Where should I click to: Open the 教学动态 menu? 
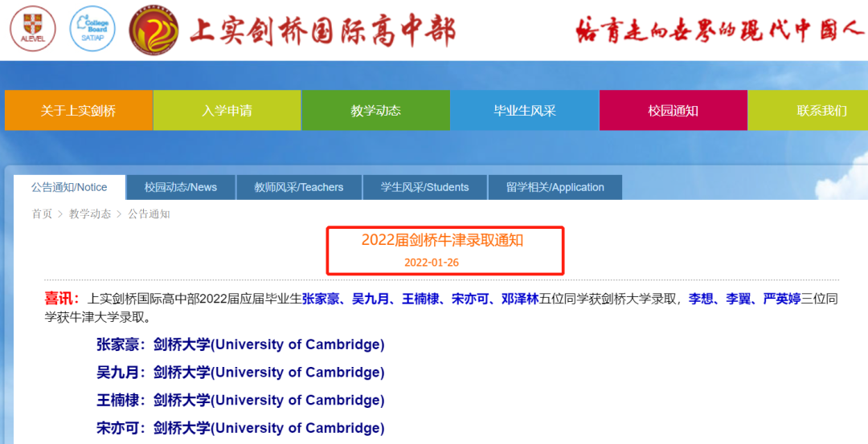375,111
